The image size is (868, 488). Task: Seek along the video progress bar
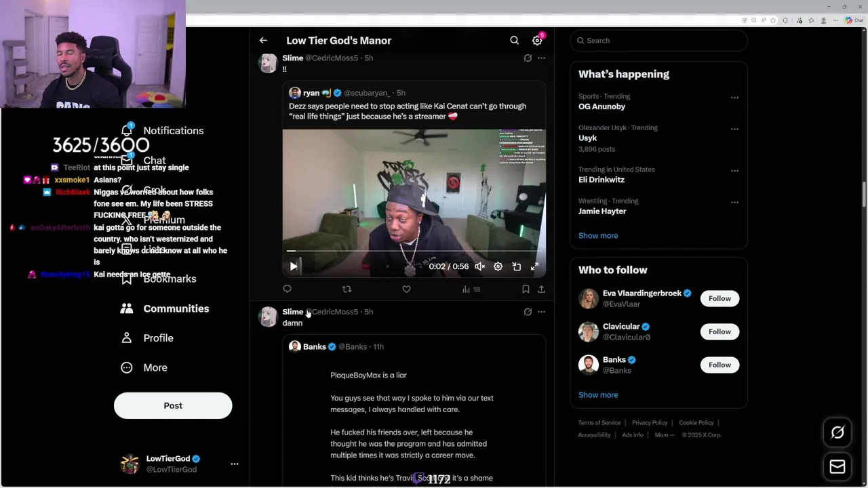(x=414, y=251)
